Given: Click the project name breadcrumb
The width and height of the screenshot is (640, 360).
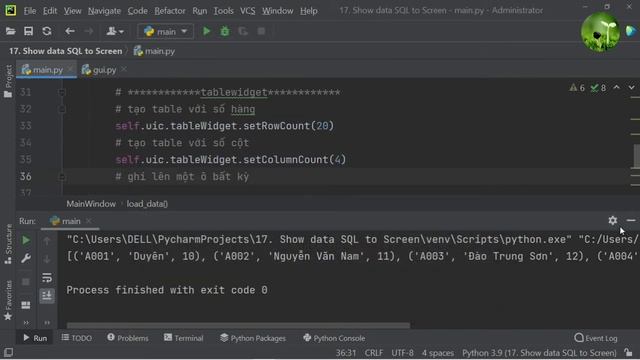Looking at the screenshot, I should pos(65,51).
